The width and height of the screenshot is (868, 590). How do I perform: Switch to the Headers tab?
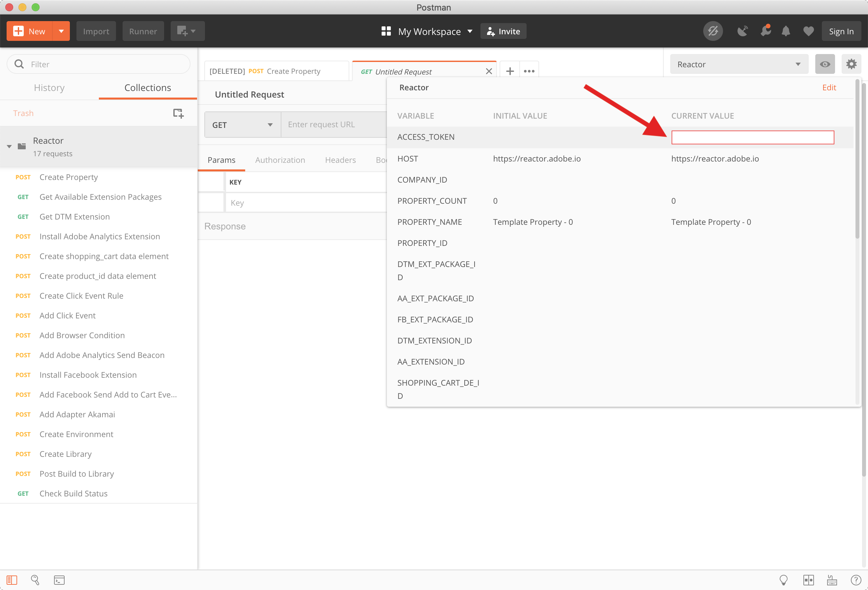click(339, 160)
